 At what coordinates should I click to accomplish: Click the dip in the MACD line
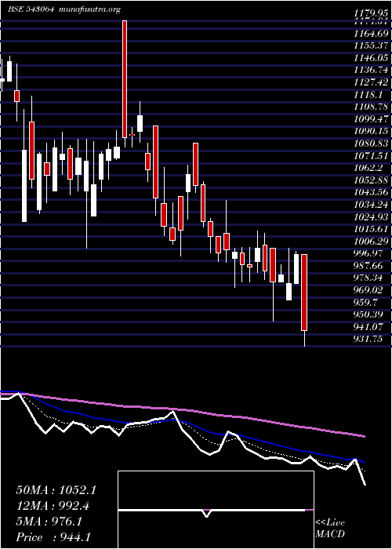click(206, 513)
